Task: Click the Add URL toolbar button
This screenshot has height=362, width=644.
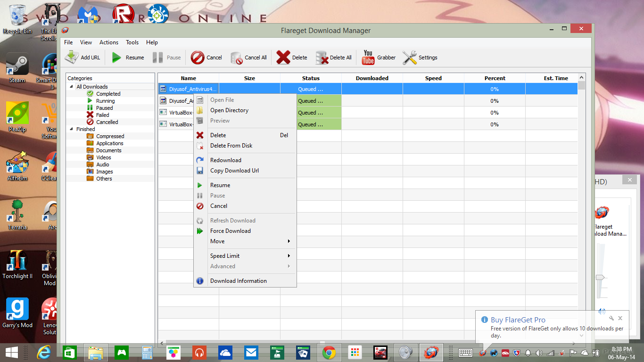Action: click(x=83, y=58)
